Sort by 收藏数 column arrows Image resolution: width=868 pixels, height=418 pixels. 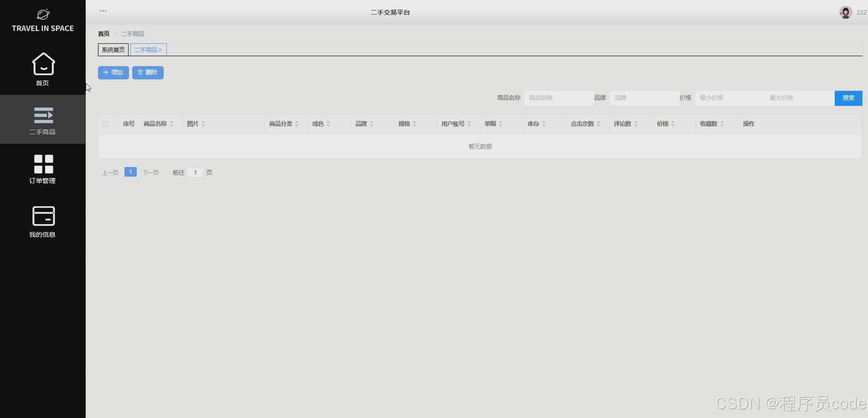(x=722, y=124)
